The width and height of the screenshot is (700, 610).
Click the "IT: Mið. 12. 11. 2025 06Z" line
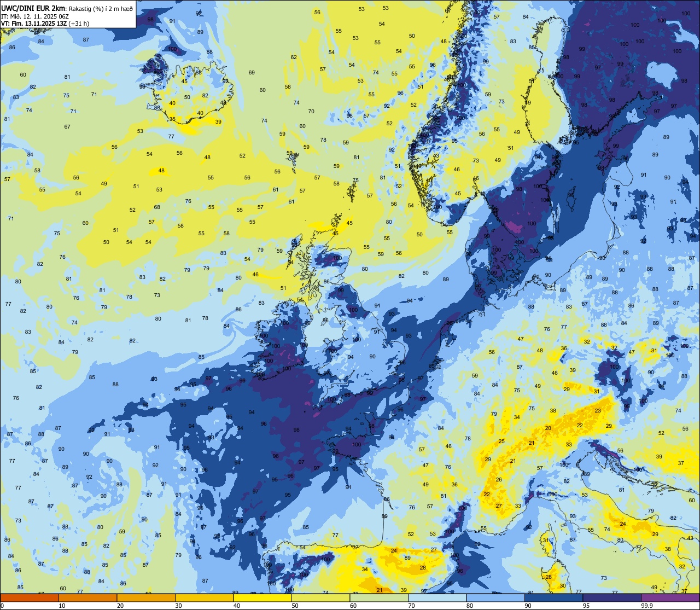(x=35, y=16)
